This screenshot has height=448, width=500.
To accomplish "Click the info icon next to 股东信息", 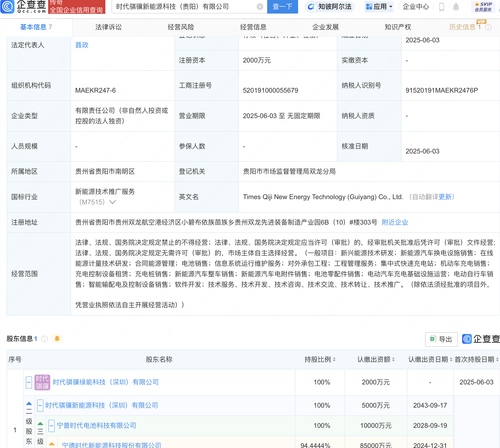I will (45, 339).
